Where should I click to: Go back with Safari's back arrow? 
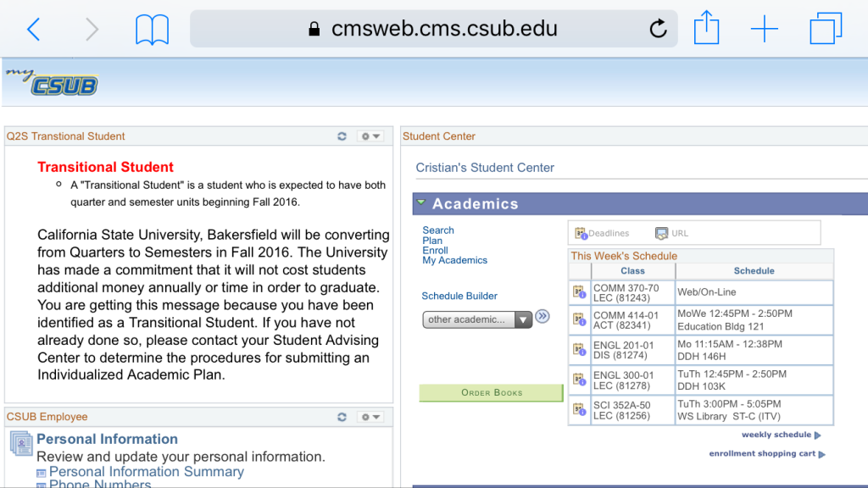pos(34,29)
